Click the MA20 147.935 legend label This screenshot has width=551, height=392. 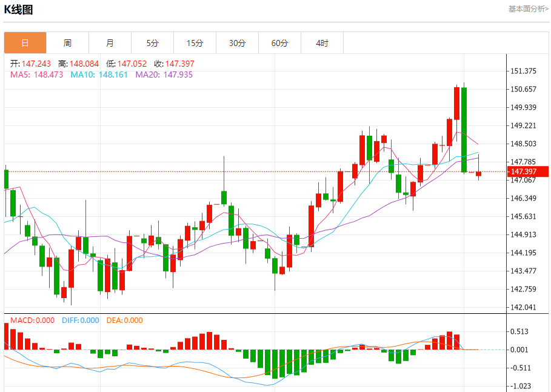164,75
